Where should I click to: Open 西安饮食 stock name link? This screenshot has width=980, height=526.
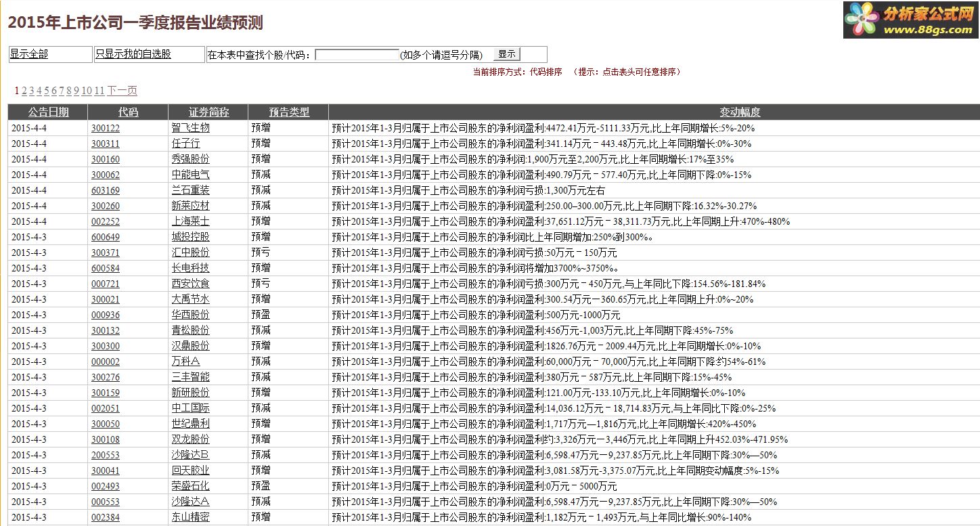(x=191, y=284)
